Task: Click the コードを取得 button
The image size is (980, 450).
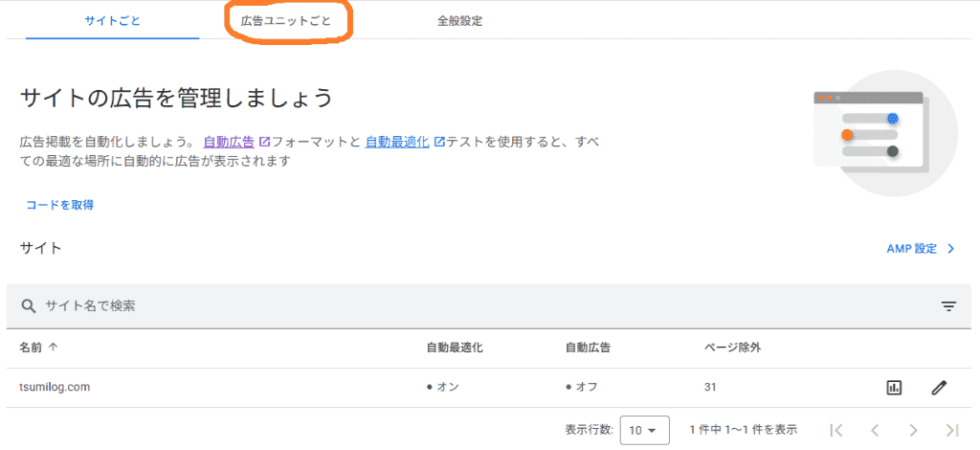Action: pyautogui.click(x=60, y=204)
